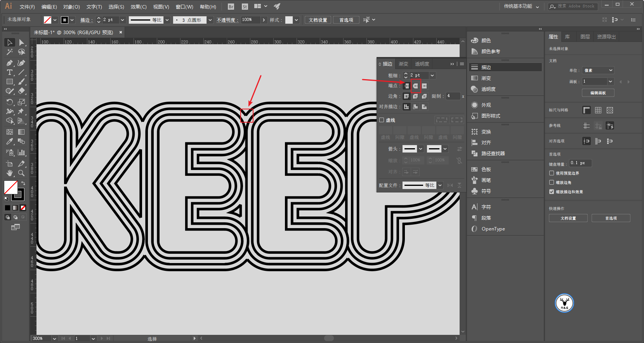Click 首选项 under 快速操作

point(611,218)
